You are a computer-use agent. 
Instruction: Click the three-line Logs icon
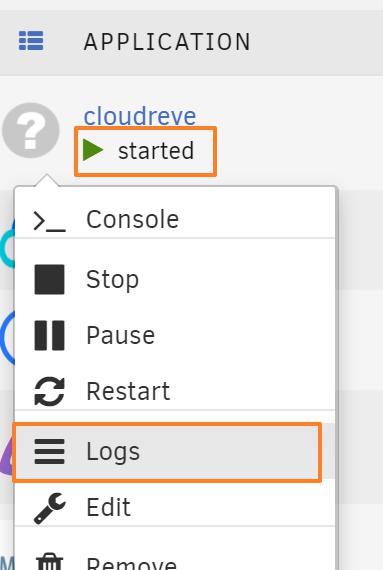(49, 451)
